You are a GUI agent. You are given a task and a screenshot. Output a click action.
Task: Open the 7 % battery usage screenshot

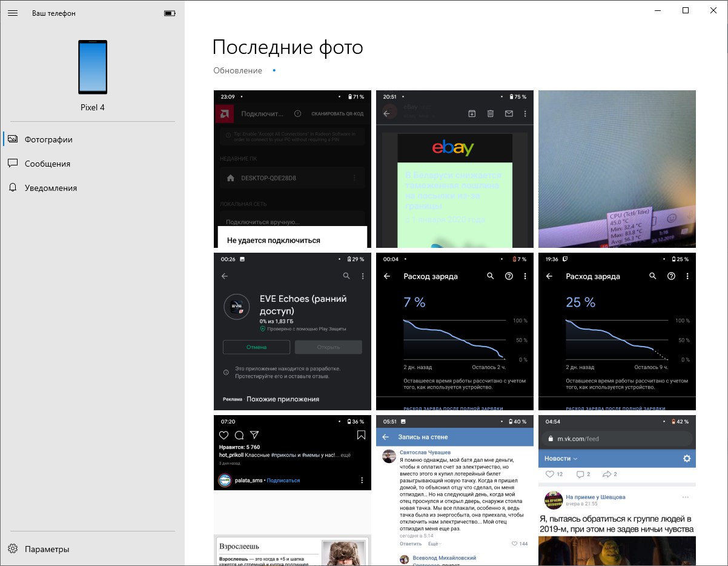pos(455,331)
